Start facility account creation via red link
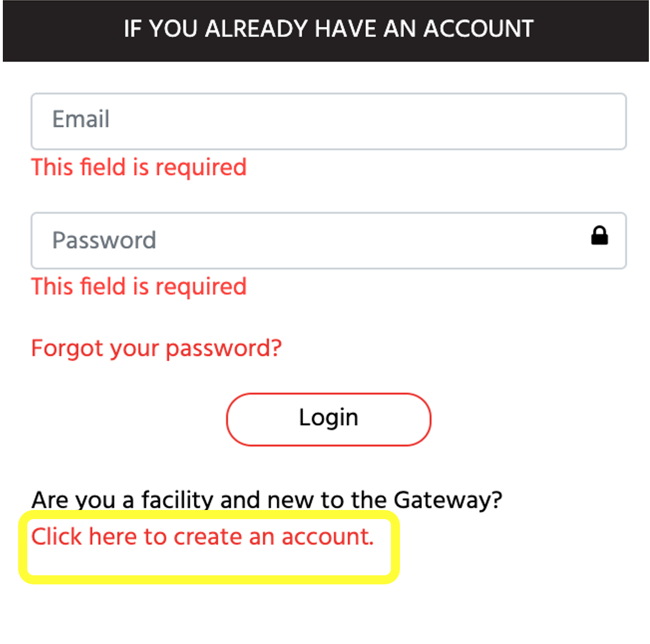Viewport: 650px width, 644px height. pos(202,537)
